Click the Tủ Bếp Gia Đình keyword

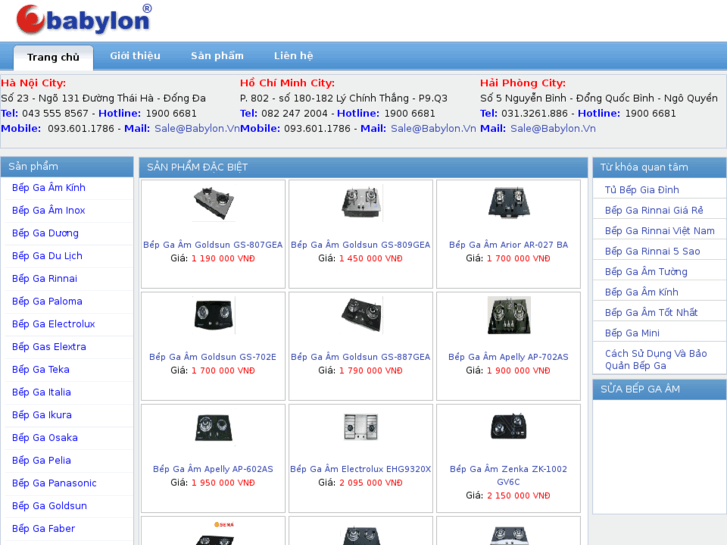point(642,190)
